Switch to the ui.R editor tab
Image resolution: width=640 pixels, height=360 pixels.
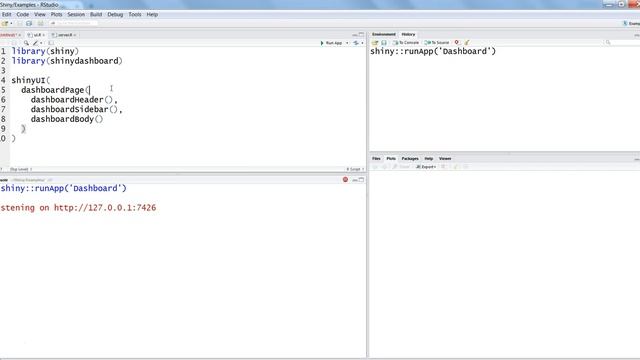pyautogui.click(x=35, y=35)
